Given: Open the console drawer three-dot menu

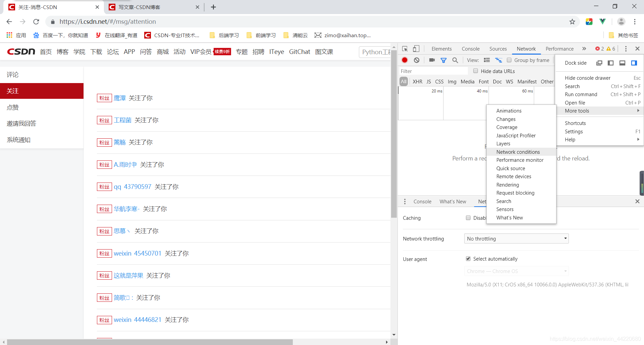Looking at the screenshot, I should pyautogui.click(x=405, y=202).
